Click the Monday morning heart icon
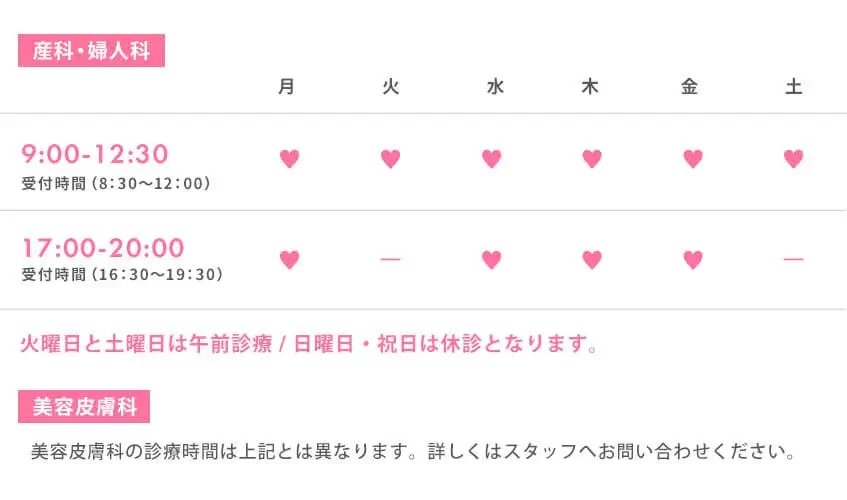 [289, 158]
